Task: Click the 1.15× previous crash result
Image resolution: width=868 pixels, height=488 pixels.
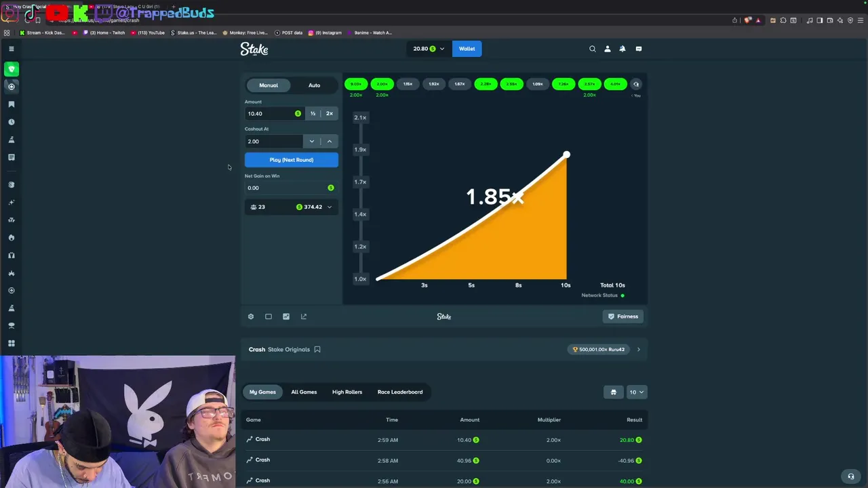Action: point(408,84)
